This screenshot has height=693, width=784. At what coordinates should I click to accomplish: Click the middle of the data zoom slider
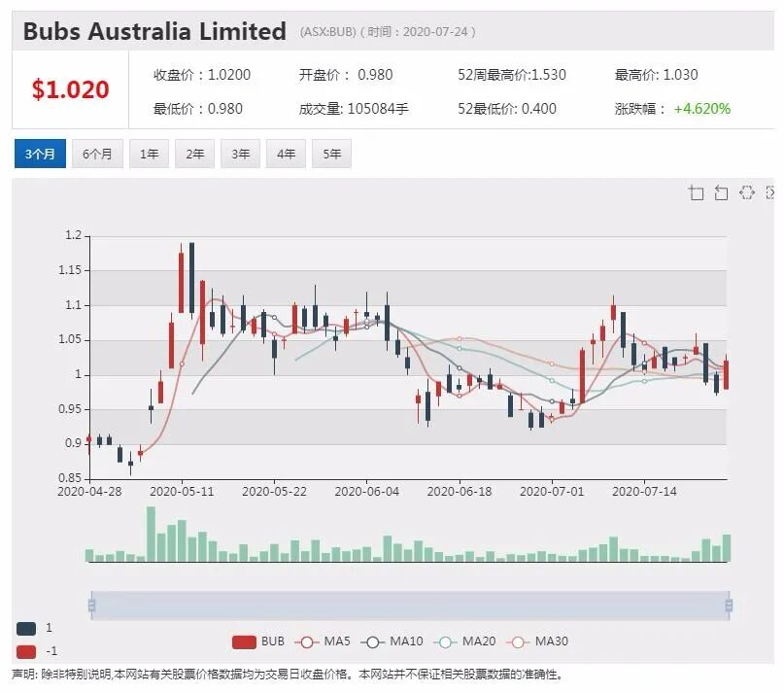tap(410, 606)
